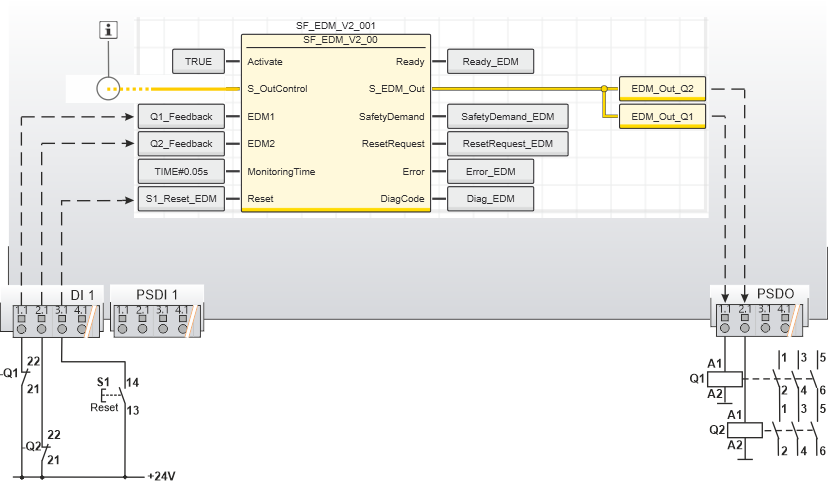Click the Diag_EDM output variable
The image size is (828, 481).
pyautogui.click(x=490, y=199)
